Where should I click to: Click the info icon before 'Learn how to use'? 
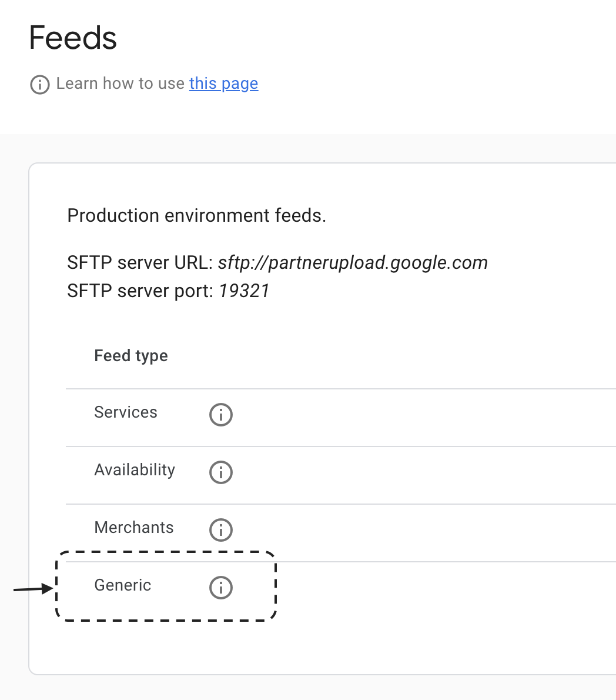tap(39, 85)
